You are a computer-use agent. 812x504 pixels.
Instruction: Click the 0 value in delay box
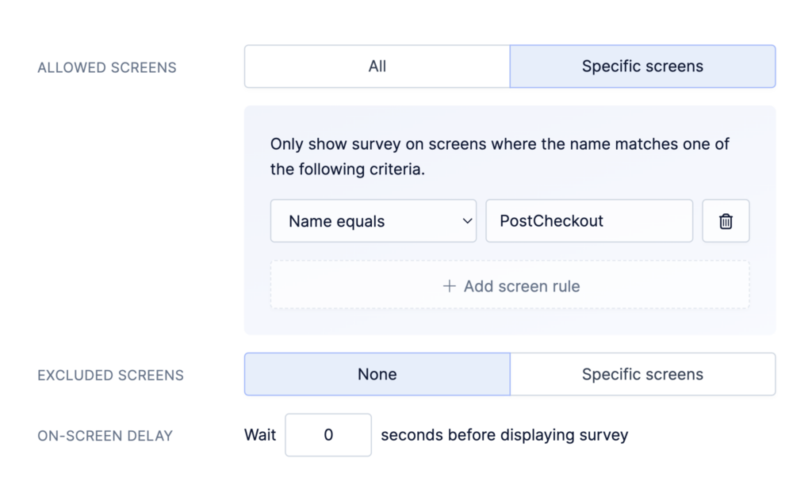(328, 435)
